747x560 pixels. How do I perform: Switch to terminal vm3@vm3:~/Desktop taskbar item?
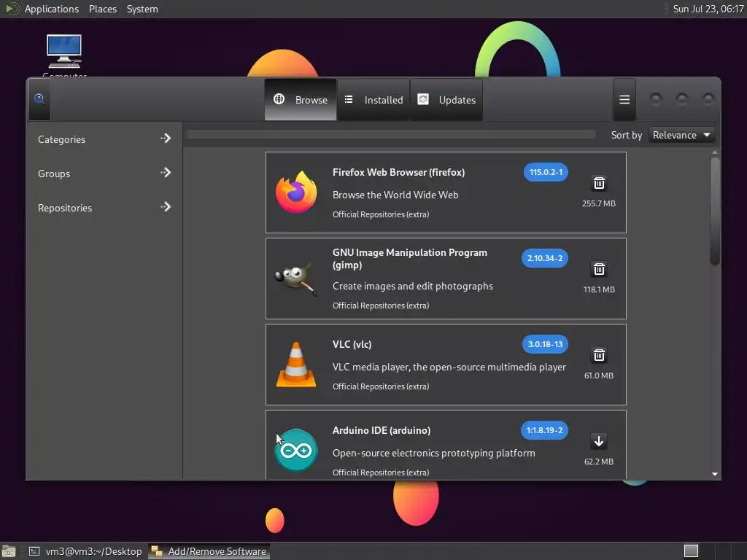click(86, 551)
